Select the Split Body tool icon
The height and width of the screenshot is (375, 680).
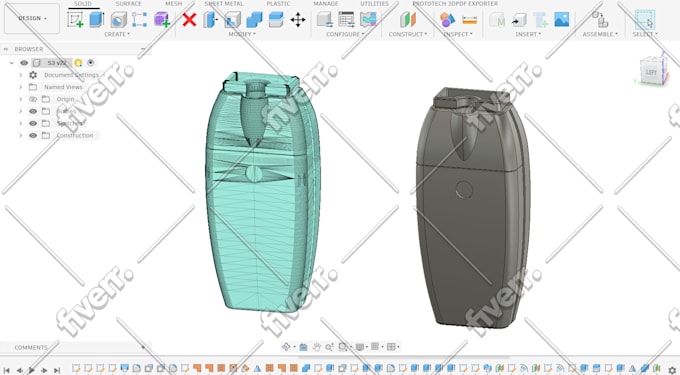tap(276, 20)
